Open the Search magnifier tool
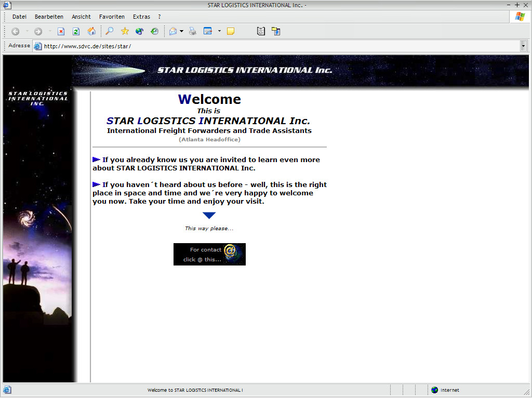 [x=109, y=32]
